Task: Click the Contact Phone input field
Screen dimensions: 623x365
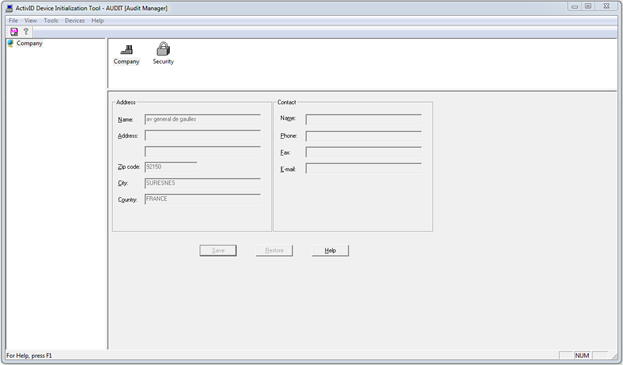Action: tap(364, 136)
